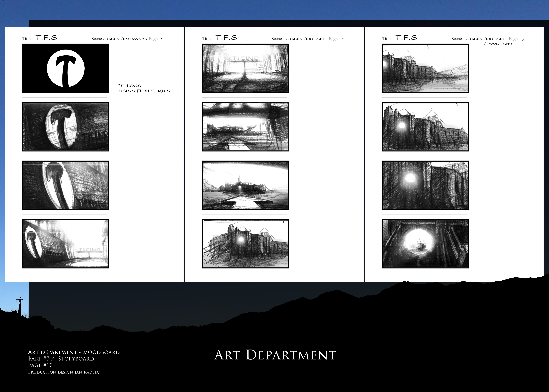Click the Art Department heading text
Viewport: 549px width, 392px height.
[275, 355]
